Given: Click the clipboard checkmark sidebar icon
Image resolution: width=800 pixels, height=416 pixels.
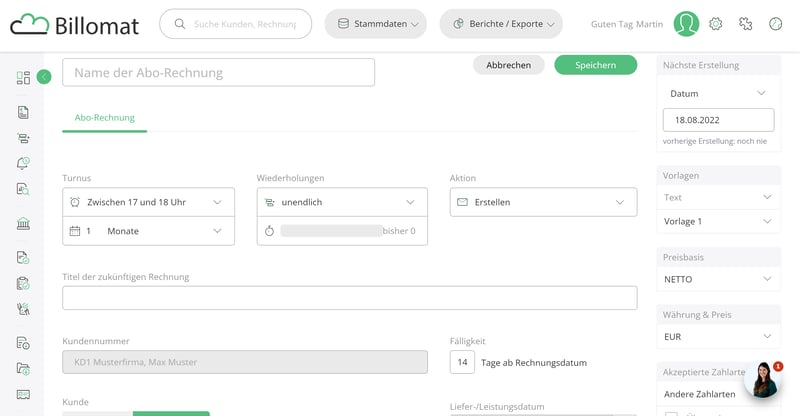Looking at the screenshot, I should coord(23,283).
